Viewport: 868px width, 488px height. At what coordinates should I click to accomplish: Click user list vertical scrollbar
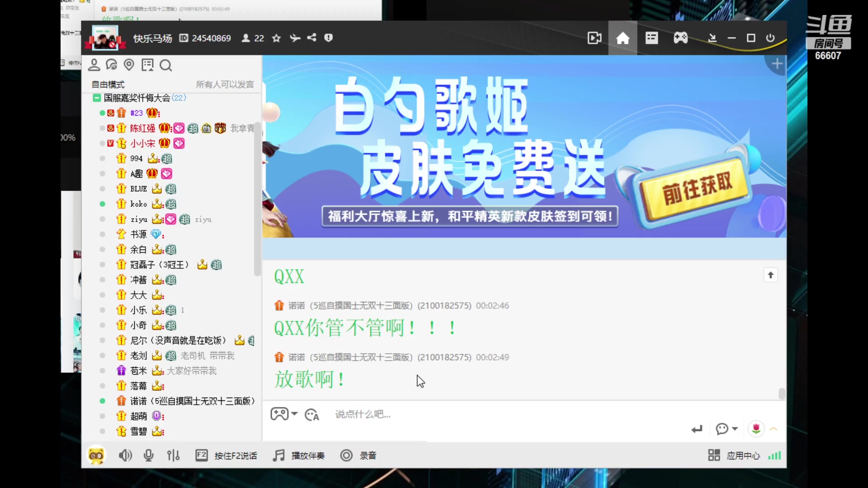click(x=257, y=199)
